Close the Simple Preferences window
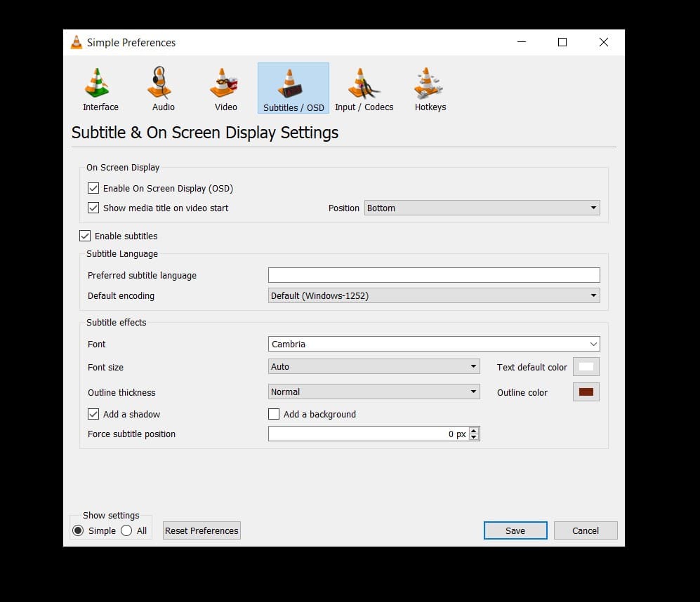 point(604,42)
